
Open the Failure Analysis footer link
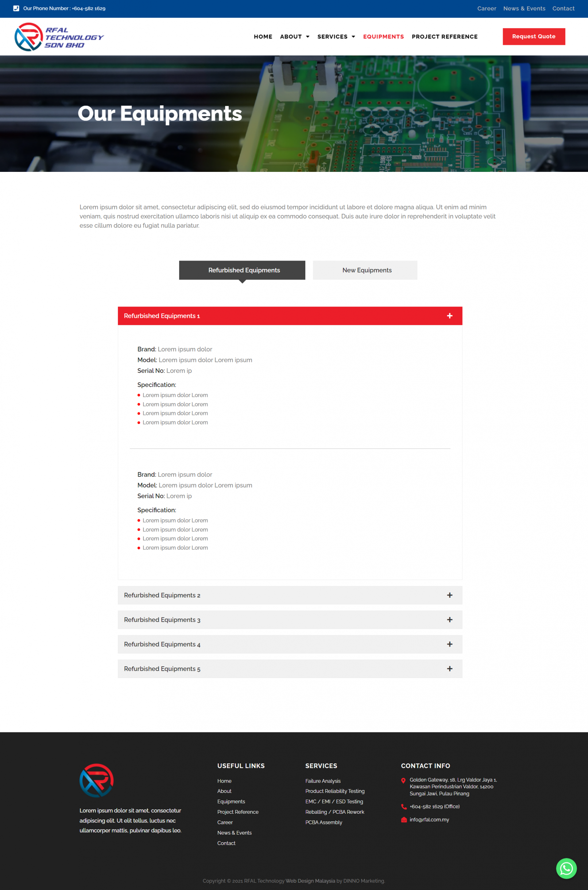(322, 781)
